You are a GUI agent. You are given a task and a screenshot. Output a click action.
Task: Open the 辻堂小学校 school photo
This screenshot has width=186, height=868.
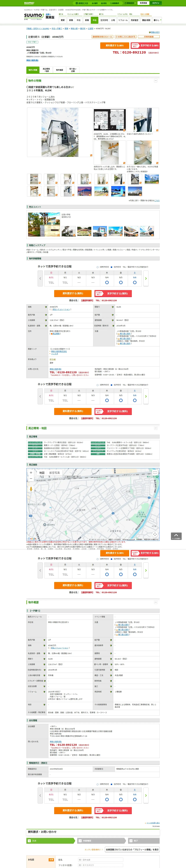coord(44,224)
